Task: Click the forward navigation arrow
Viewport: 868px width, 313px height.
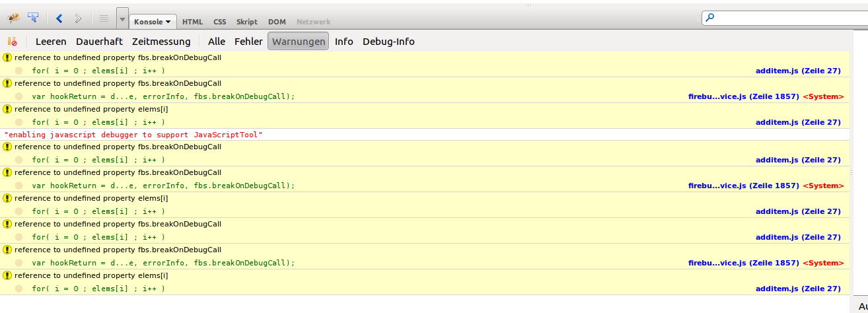Action: [x=78, y=19]
